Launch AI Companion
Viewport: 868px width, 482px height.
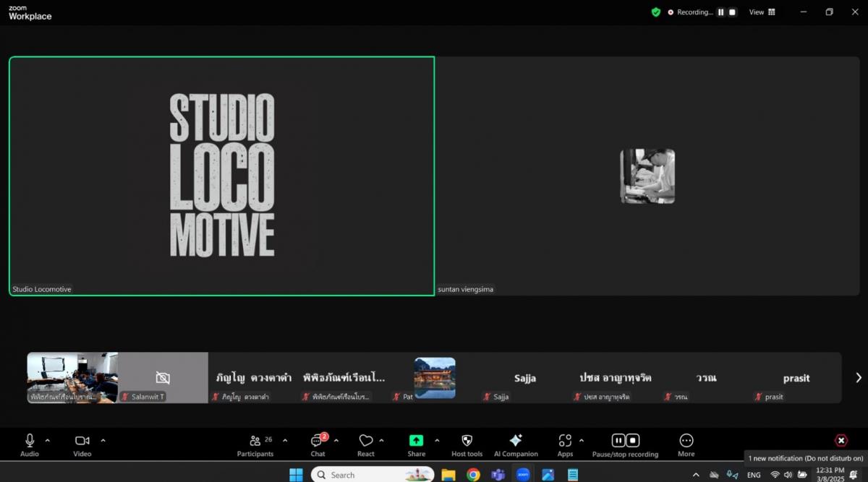click(516, 444)
